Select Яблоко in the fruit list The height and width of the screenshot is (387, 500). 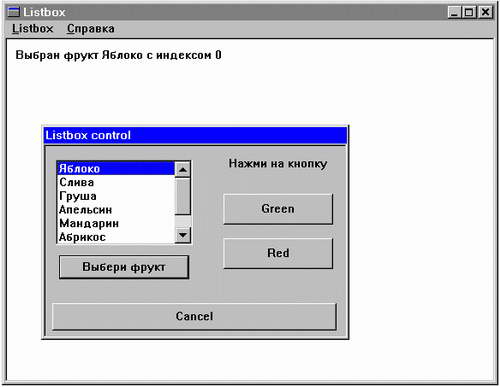tap(116, 168)
